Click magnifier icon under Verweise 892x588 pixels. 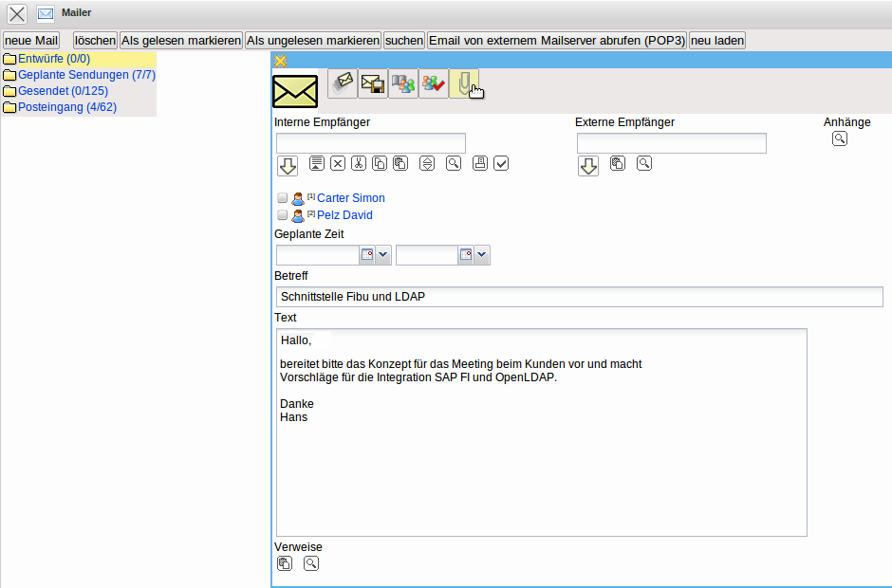[311, 563]
